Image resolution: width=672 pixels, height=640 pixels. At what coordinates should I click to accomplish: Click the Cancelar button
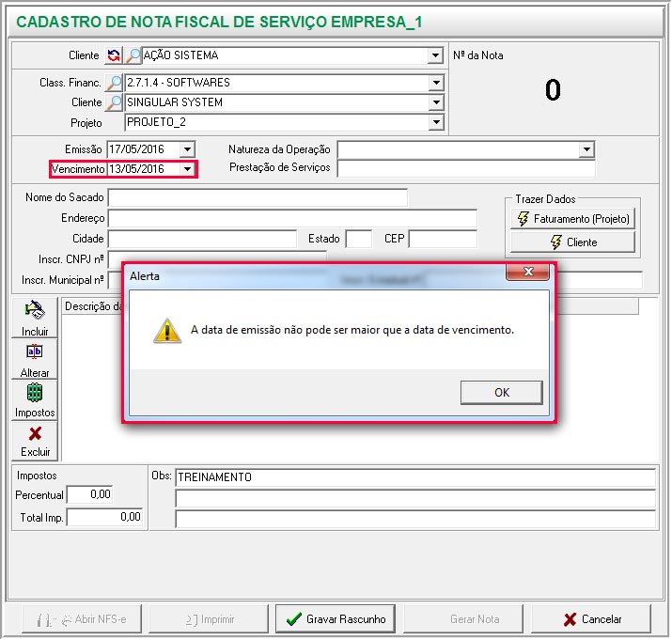[x=591, y=619]
